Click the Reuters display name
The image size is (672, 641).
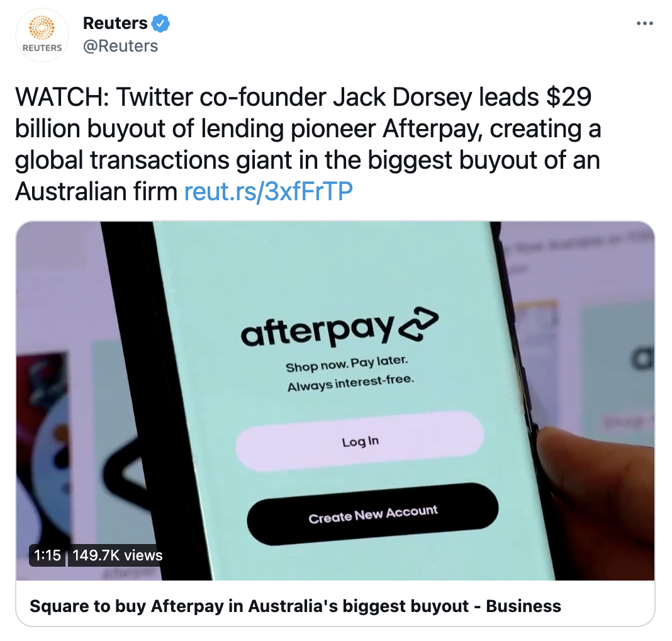pyautogui.click(x=115, y=23)
